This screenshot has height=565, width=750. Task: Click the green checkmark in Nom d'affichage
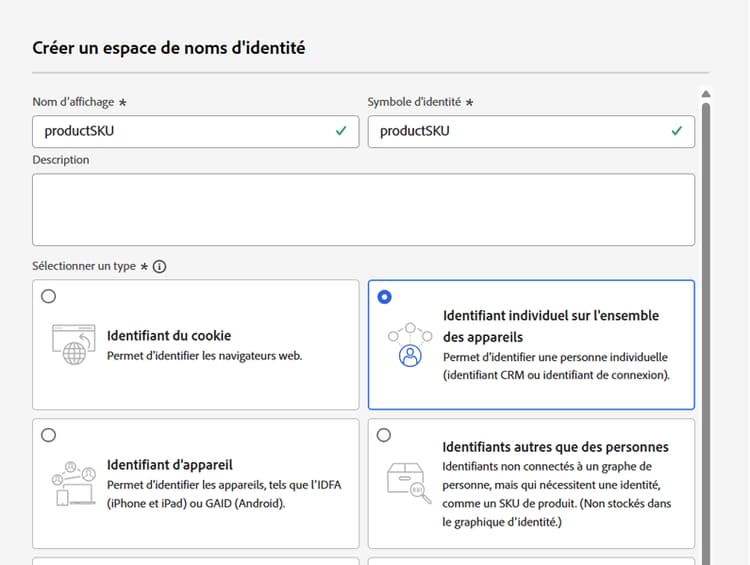click(x=342, y=131)
